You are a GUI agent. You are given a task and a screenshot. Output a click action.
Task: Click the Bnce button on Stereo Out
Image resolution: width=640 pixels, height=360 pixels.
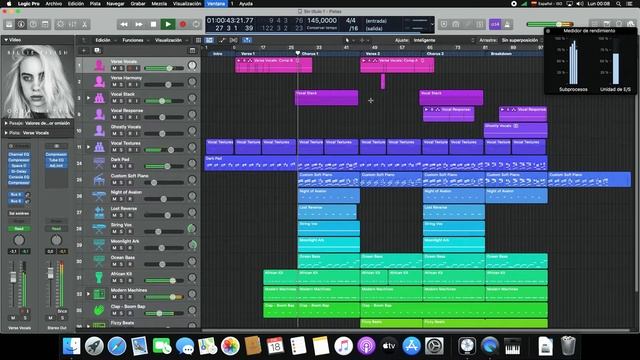click(62, 311)
